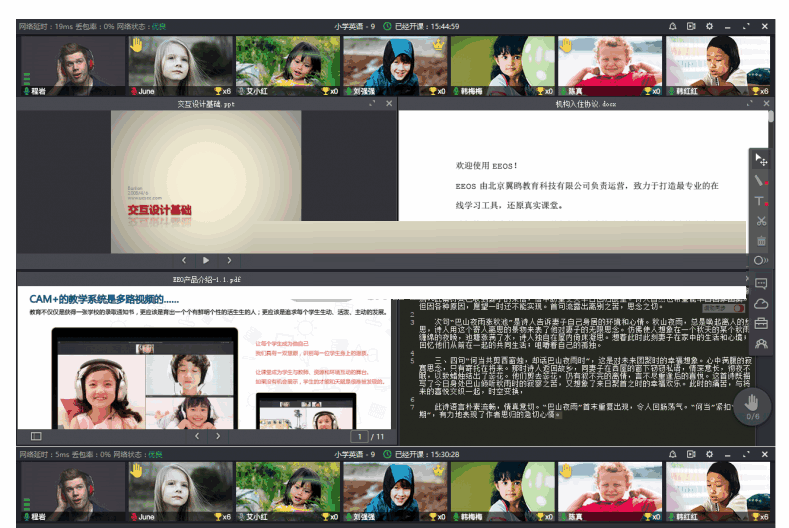Toggle 艾小红's microphone in top row

point(240,91)
